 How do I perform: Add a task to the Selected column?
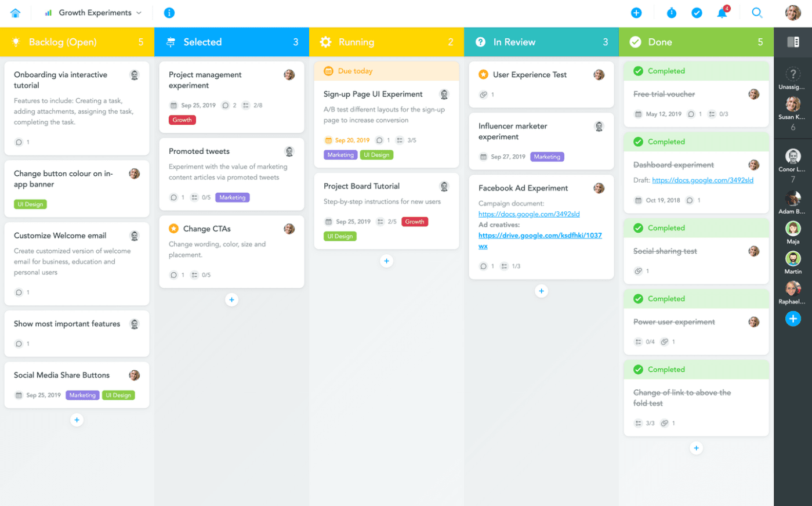point(231,300)
